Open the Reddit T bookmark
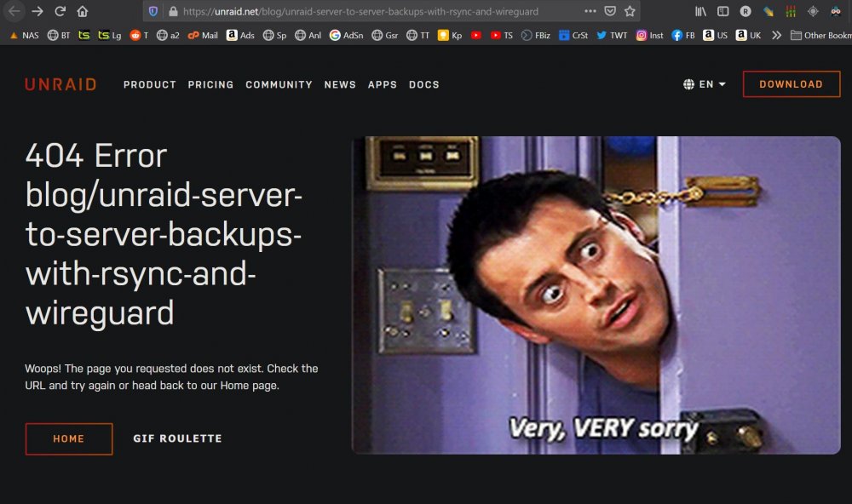 click(x=139, y=35)
